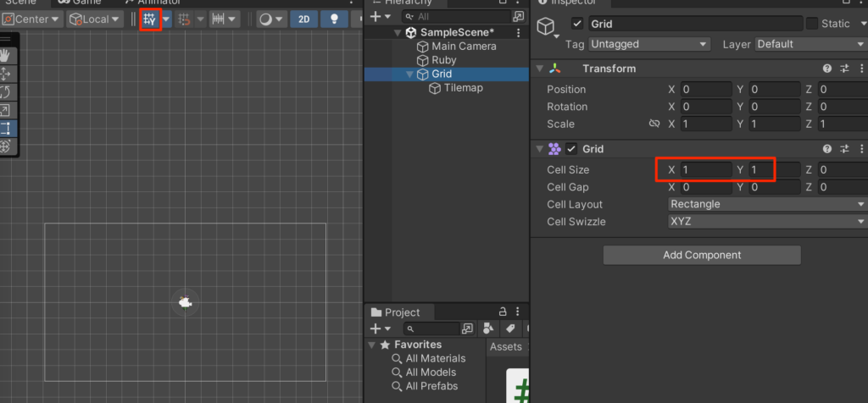This screenshot has height=403, width=868.
Task: Lock the Project panel
Action: 503,312
